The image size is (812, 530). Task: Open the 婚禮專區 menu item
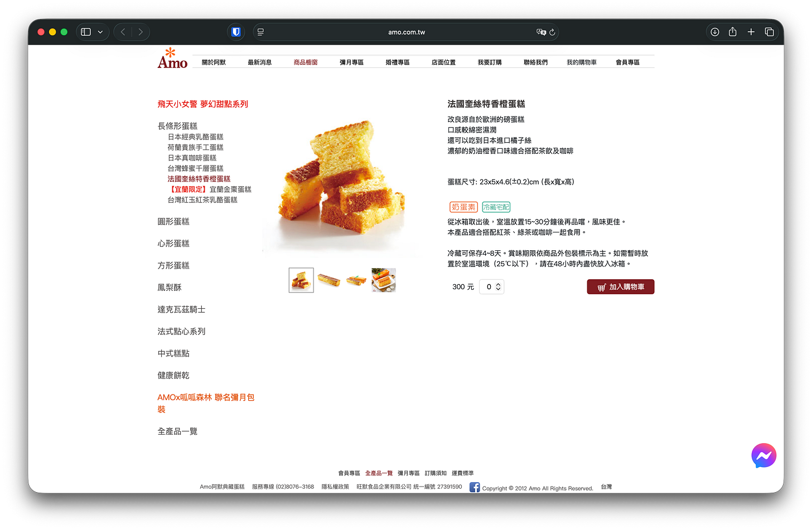(398, 62)
